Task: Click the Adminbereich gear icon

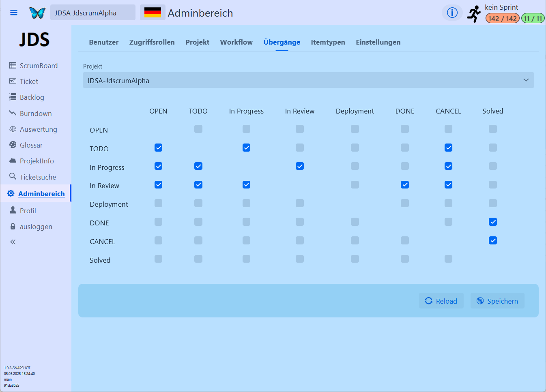Action: click(11, 193)
